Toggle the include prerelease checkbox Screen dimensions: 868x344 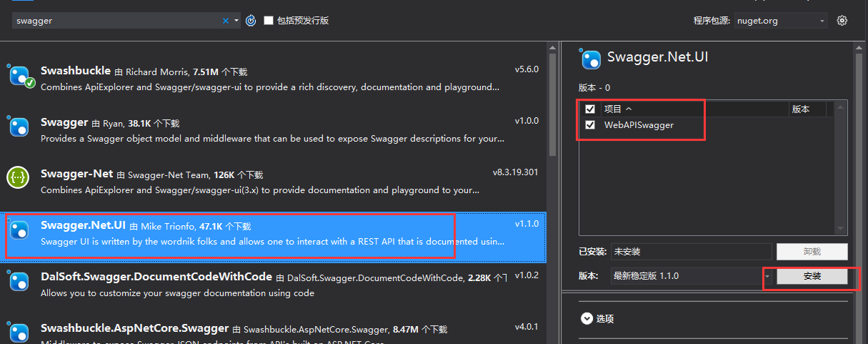(269, 21)
